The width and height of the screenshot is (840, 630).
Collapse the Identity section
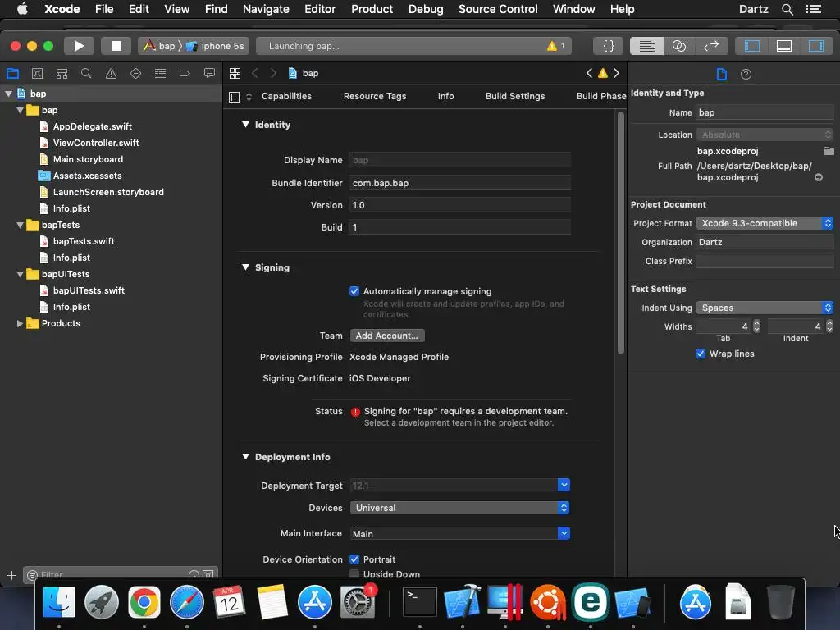tap(245, 125)
